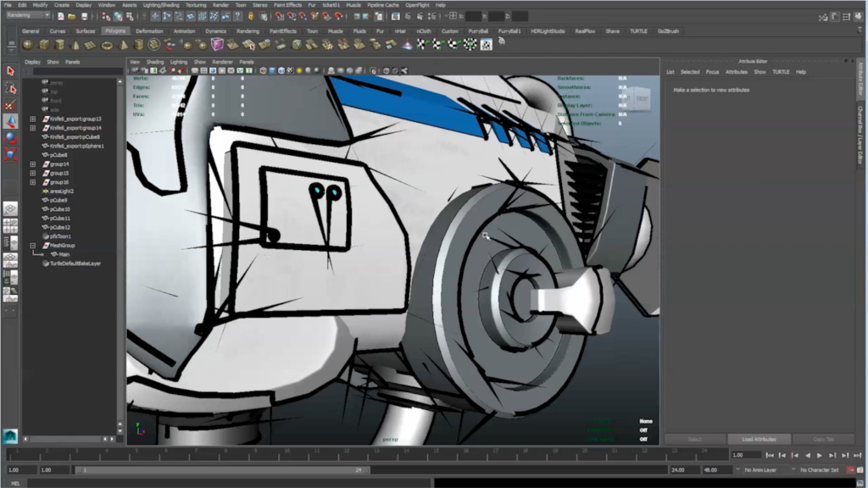The image size is (868, 488).
Task: Create a polygon torus from the shelf
Action: coord(106,45)
